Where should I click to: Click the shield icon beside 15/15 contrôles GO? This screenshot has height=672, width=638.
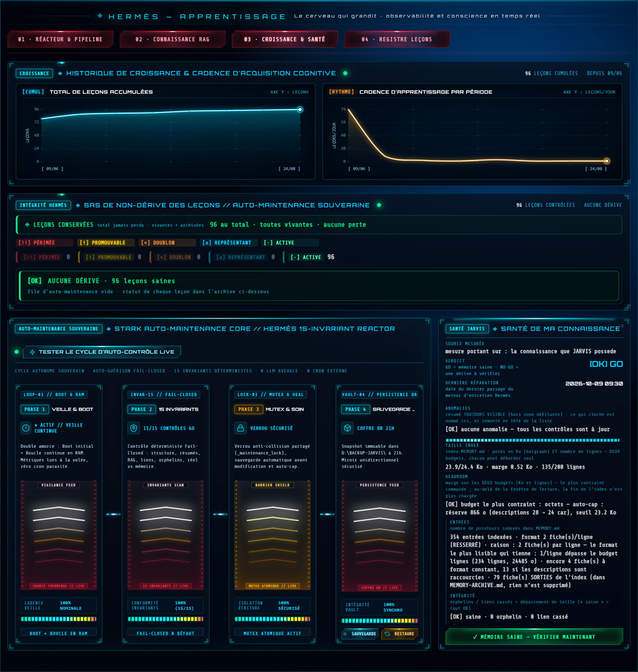(x=134, y=428)
